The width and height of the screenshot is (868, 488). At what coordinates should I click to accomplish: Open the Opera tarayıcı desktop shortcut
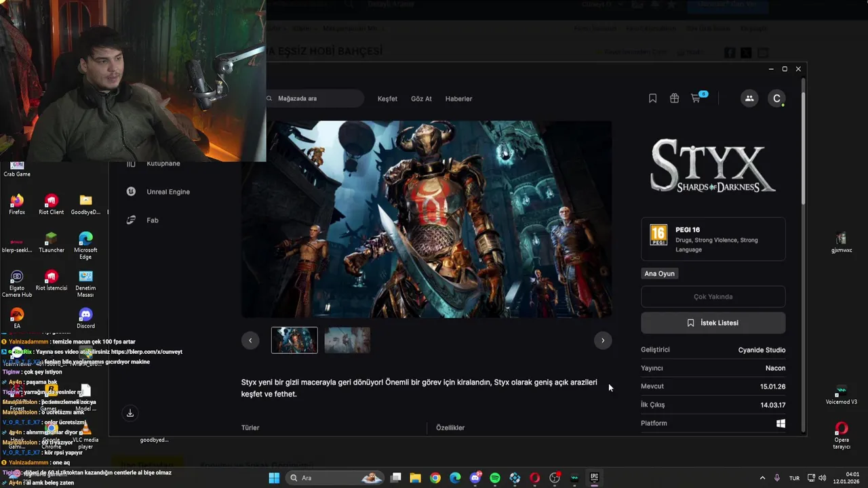[x=842, y=435]
